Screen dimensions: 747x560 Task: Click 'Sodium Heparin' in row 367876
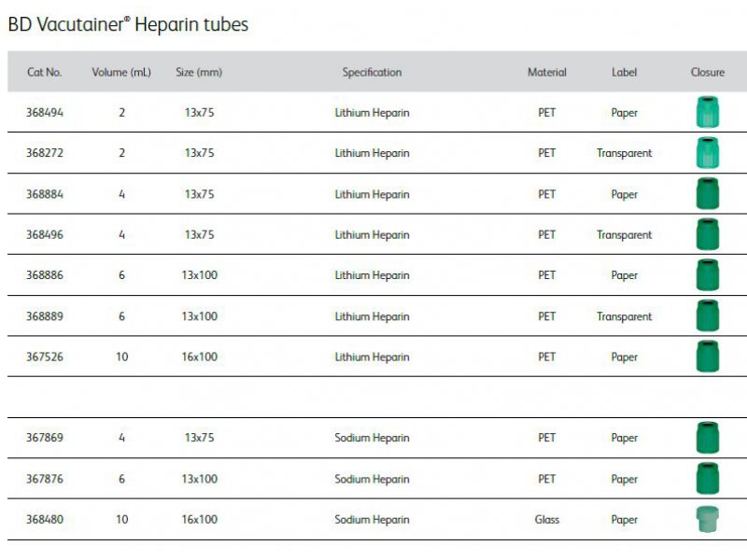coord(372,479)
